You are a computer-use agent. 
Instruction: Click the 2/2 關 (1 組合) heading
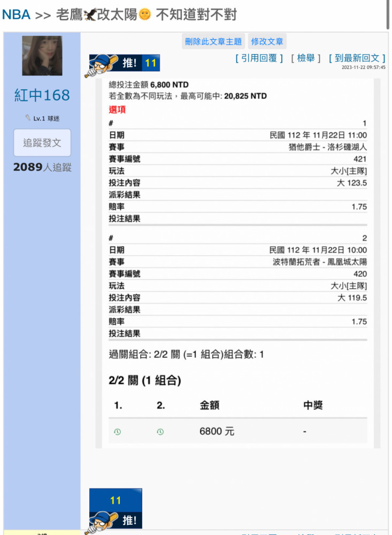click(144, 380)
